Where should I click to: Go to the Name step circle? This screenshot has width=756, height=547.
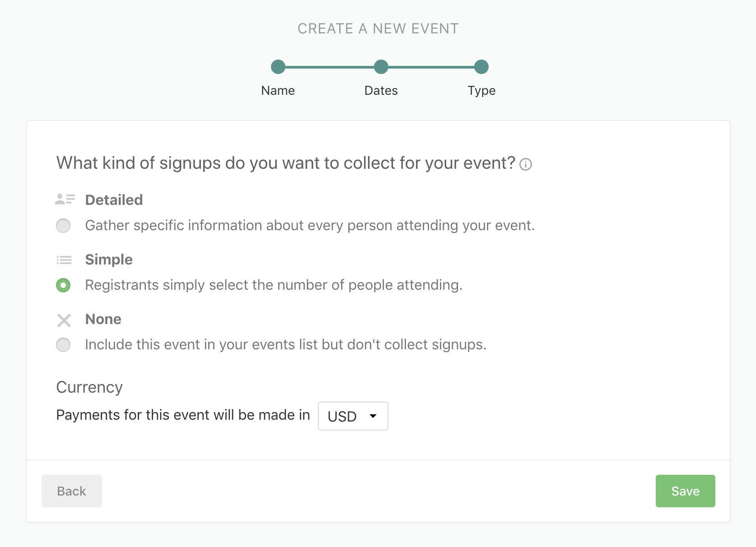click(x=278, y=67)
